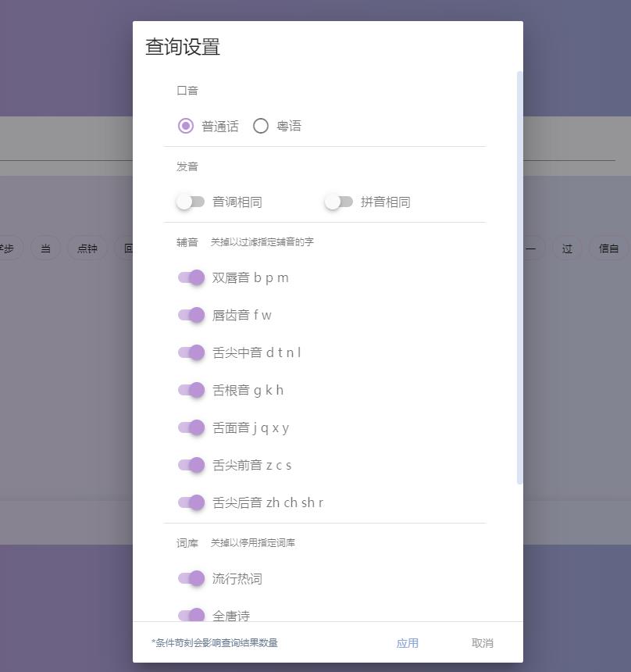Turn on the 拼音相同 switch

coord(339,202)
